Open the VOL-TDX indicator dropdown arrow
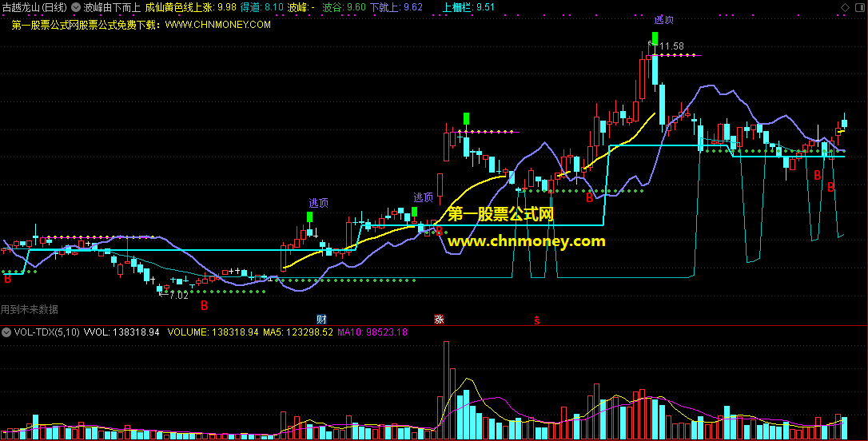 point(6,332)
